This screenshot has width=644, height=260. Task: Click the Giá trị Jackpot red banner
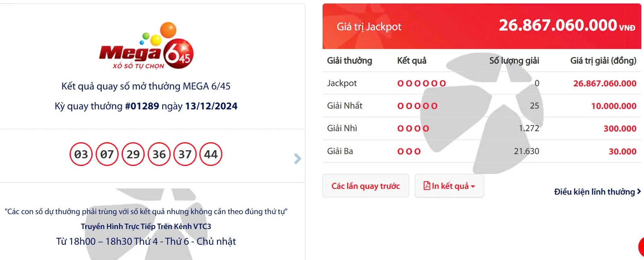pos(481,27)
